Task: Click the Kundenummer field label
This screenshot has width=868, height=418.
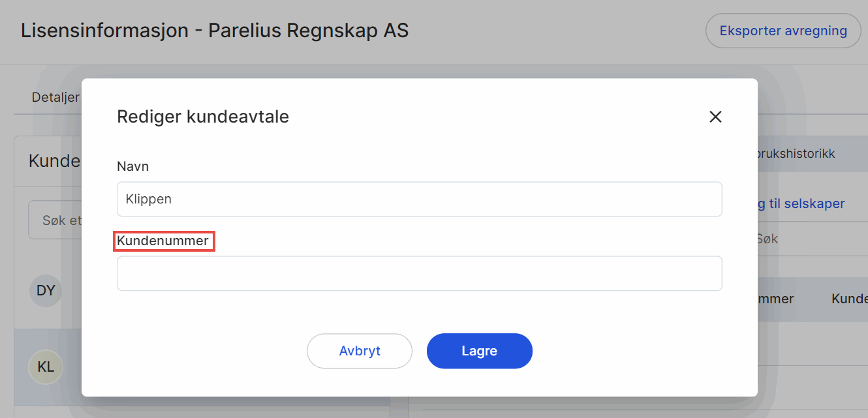Action: tap(163, 241)
